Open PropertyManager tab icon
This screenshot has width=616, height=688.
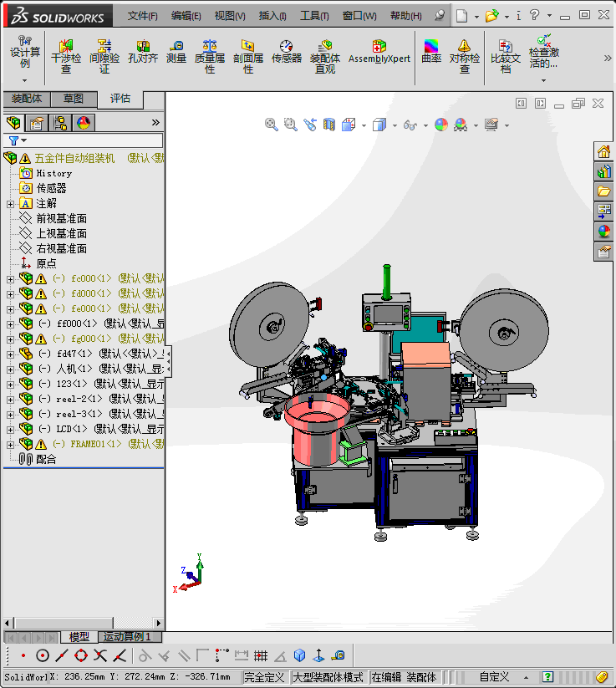tap(37, 123)
